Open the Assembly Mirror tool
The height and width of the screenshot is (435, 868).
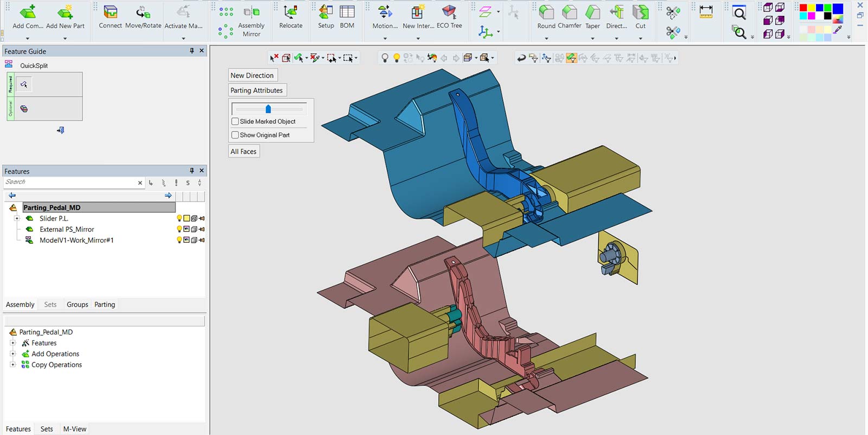251,12
